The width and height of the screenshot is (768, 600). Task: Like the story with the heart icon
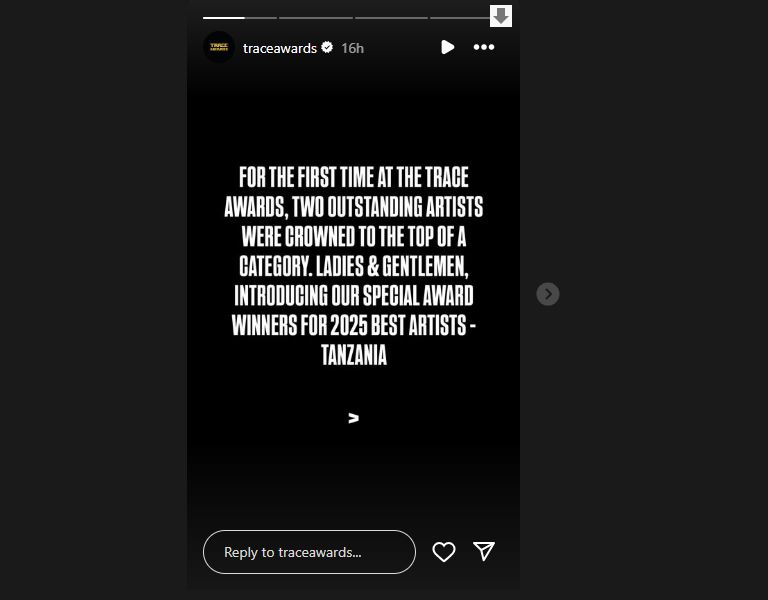pos(444,552)
